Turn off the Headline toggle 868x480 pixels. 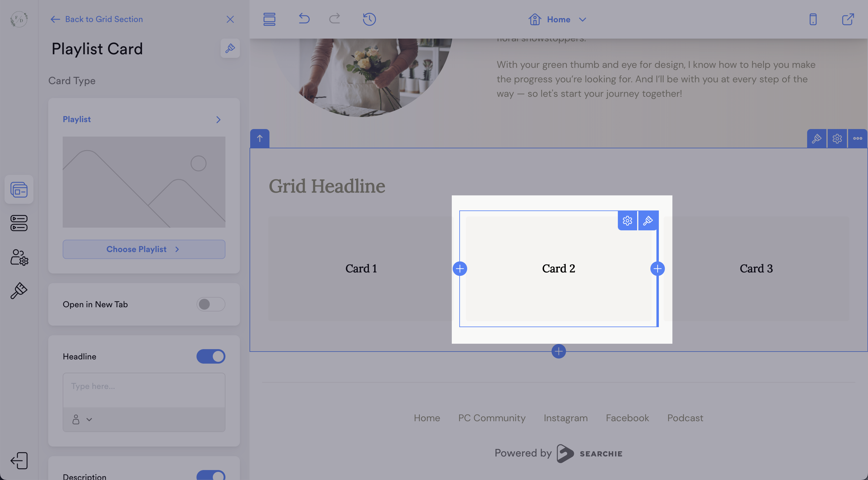(211, 356)
